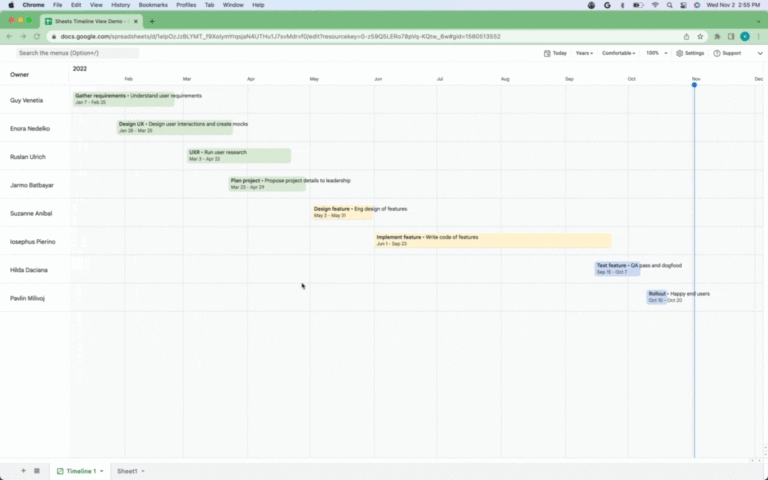Viewport: 768px width, 480px height.
Task: Open the Bookmarks menu
Action: [x=153, y=5]
